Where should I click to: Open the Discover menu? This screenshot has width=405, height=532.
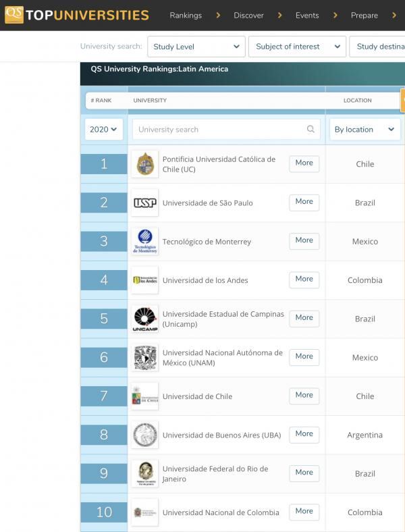tap(248, 16)
